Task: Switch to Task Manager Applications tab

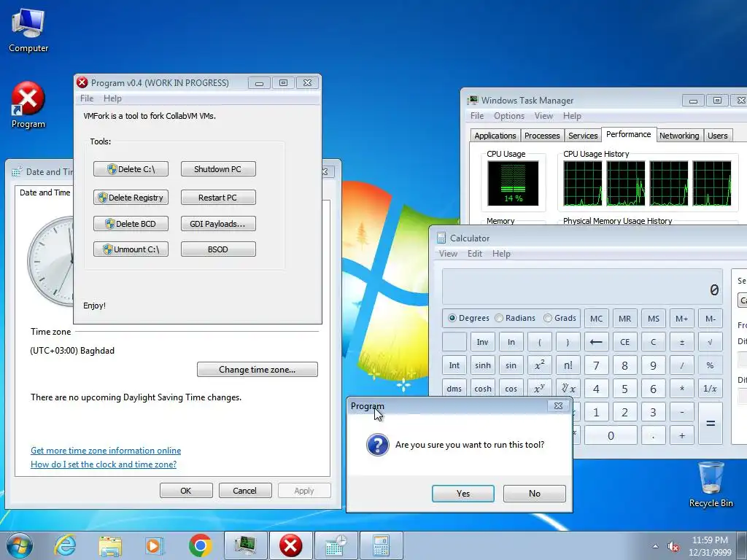Action: tap(495, 135)
